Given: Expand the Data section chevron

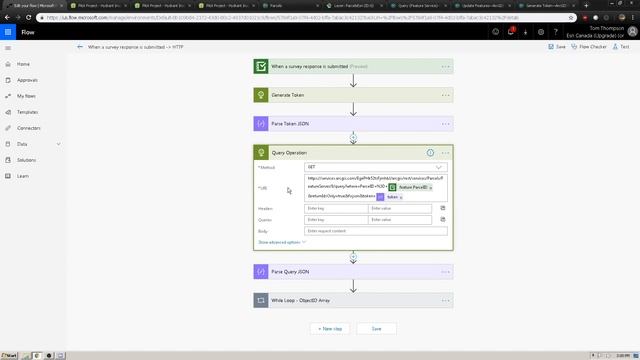Looking at the screenshot, I should (58, 144).
